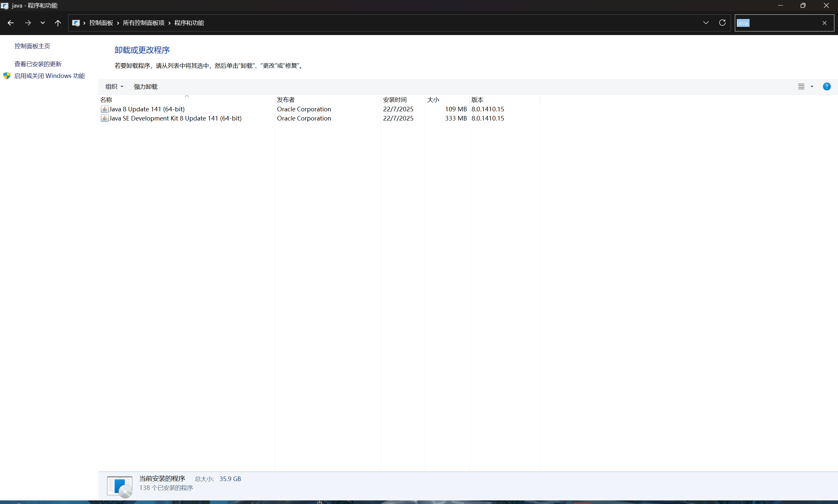This screenshot has width=838, height=504.
Task: Expand the chevron after 控制面板 breadcrumb
Action: (118, 23)
